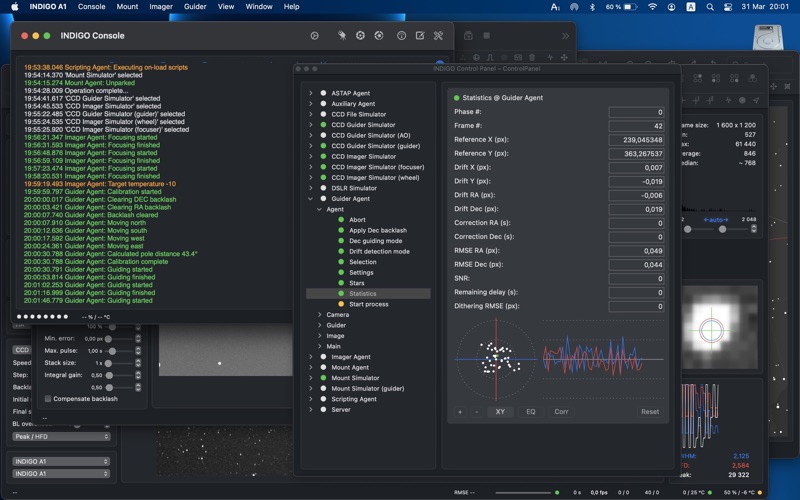
Task: Open the tools wrench icon in the Console toolbar
Action: [x=438, y=36]
